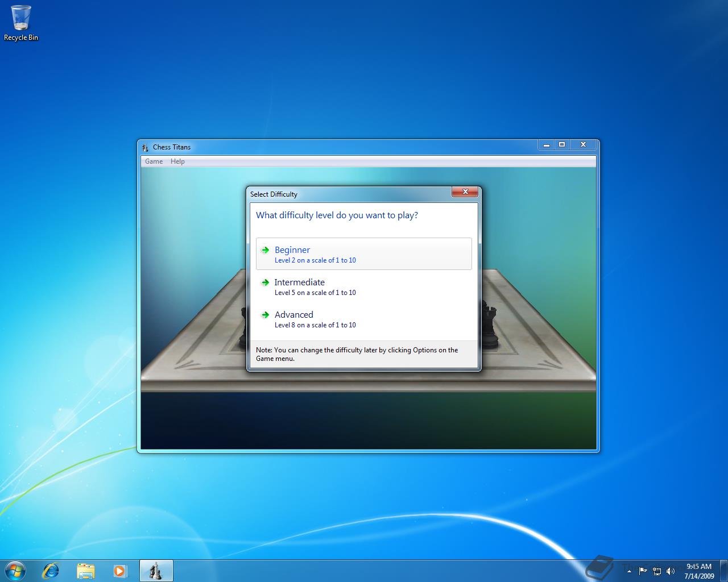Click the green arrow next to Intermediate

tap(265, 282)
